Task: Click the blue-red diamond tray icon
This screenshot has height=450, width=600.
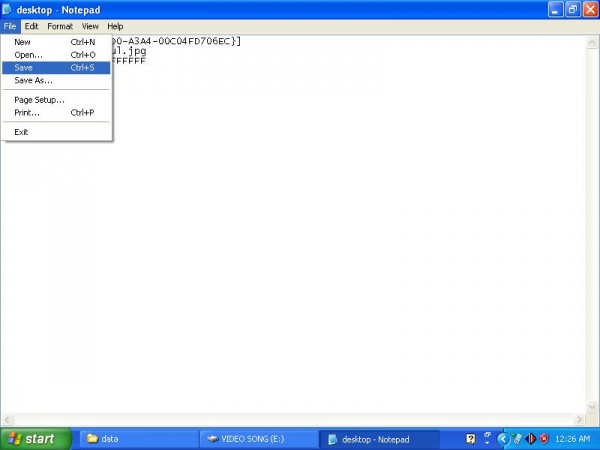Action: (x=531, y=439)
